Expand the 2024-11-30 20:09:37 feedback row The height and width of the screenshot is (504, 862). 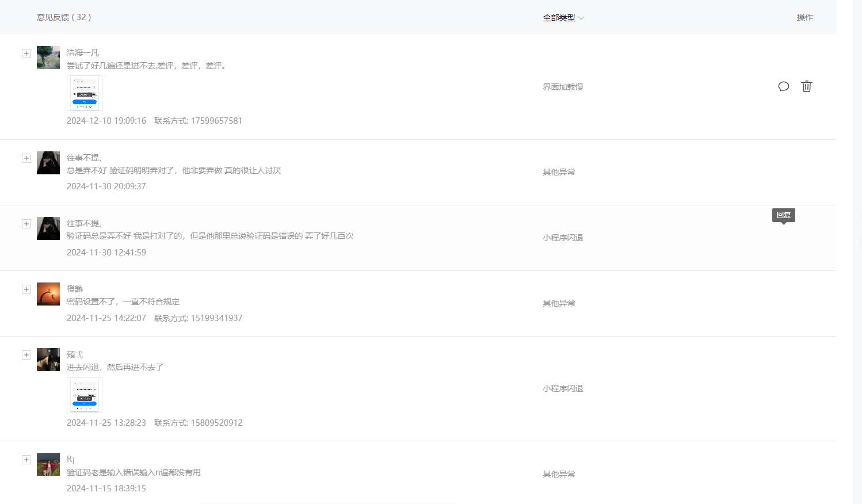pyautogui.click(x=26, y=158)
